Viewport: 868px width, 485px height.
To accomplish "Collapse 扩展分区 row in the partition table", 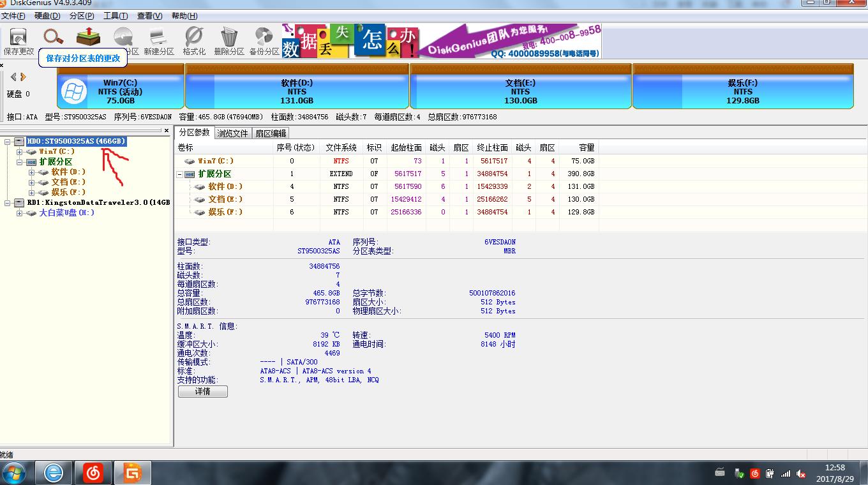I will (180, 174).
